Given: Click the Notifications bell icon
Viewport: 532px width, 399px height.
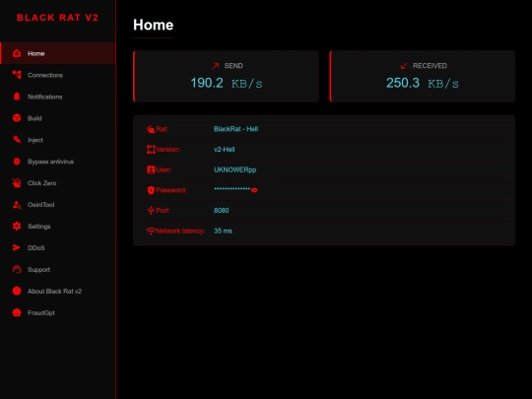Looking at the screenshot, I should click(x=17, y=97).
